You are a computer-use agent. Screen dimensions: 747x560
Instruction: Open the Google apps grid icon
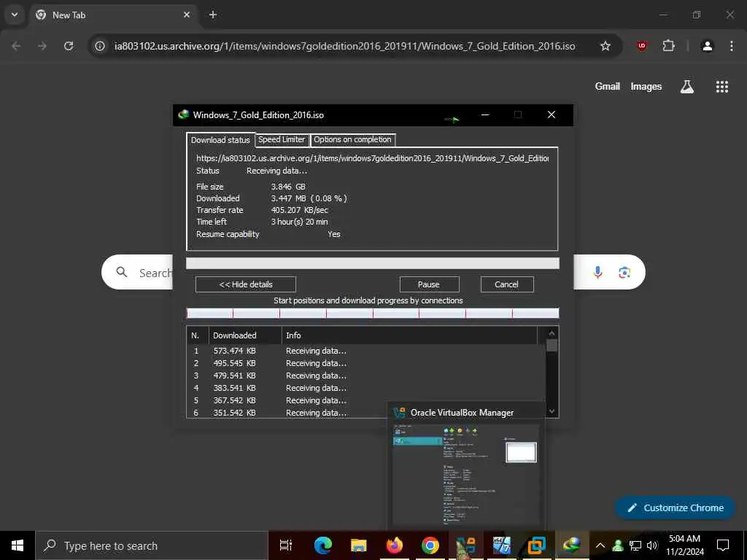(x=721, y=87)
